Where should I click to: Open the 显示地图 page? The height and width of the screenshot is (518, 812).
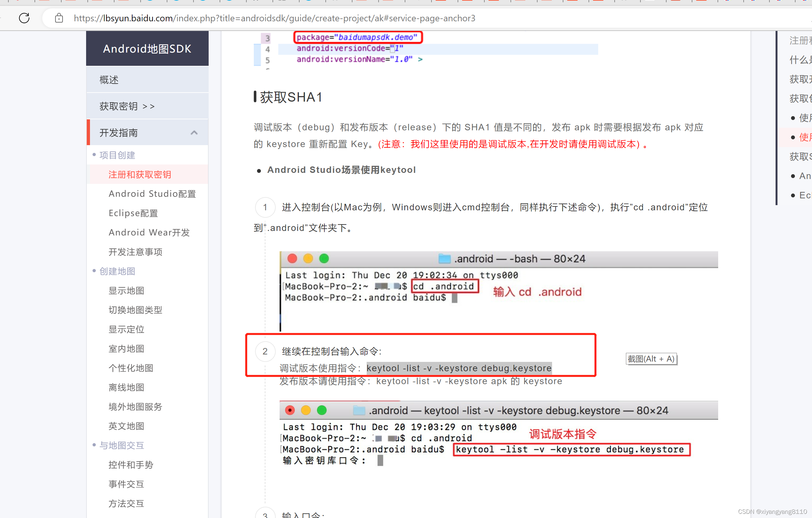click(x=126, y=290)
